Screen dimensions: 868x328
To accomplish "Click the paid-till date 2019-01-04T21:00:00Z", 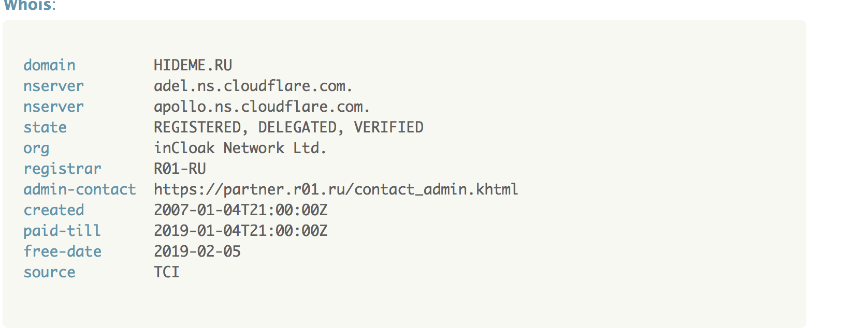I will tap(240, 231).
